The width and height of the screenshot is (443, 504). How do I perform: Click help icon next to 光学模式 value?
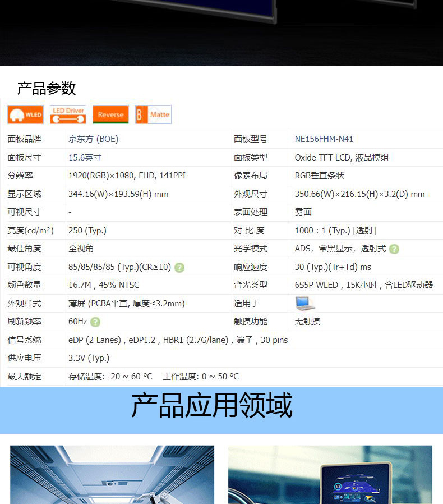point(394,249)
